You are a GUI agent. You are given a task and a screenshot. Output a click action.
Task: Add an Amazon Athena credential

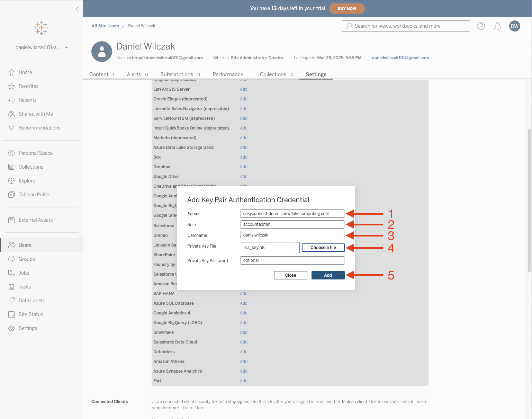click(244, 362)
